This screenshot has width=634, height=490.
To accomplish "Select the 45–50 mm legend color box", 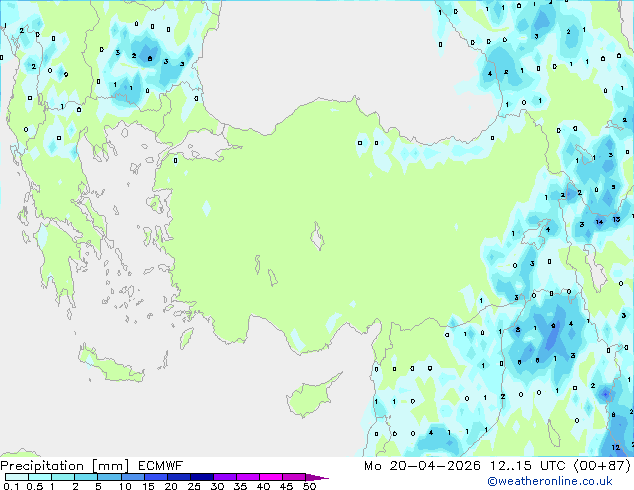I will tap(294, 477).
